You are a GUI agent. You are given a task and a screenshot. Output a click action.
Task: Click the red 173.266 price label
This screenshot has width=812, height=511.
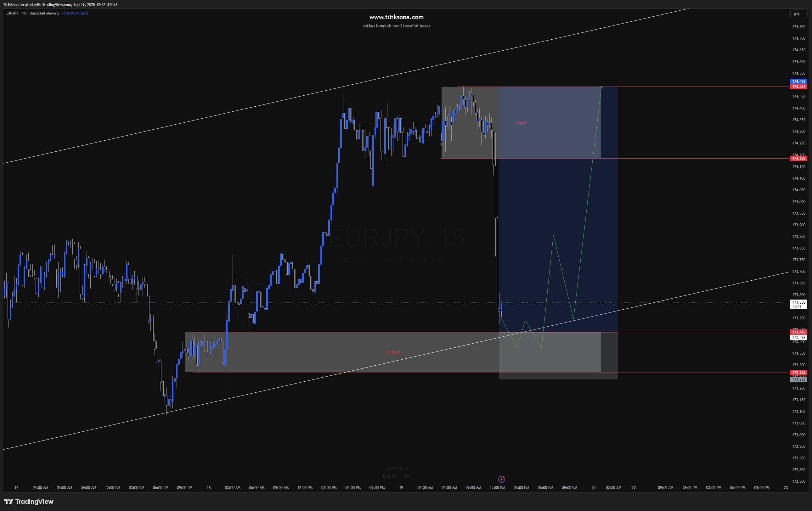coord(798,373)
